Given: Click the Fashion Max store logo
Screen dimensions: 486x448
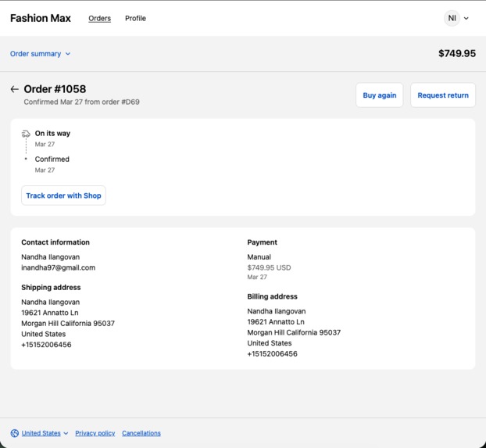Looking at the screenshot, I should coord(41,18).
